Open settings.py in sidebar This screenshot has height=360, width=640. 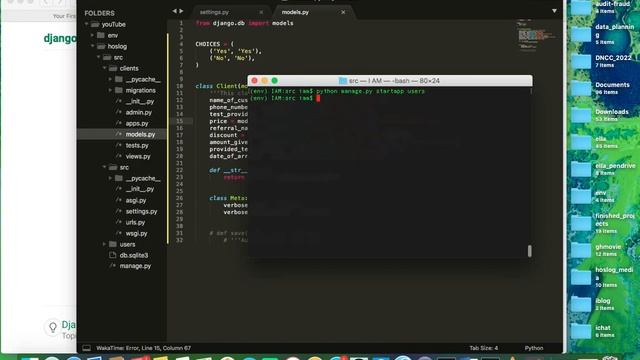141,211
